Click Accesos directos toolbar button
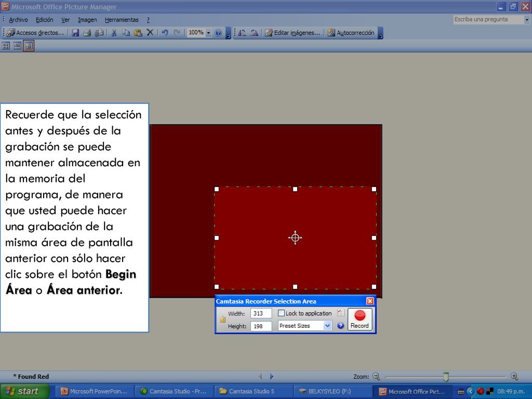This screenshot has height=399, width=532. pos(35,33)
